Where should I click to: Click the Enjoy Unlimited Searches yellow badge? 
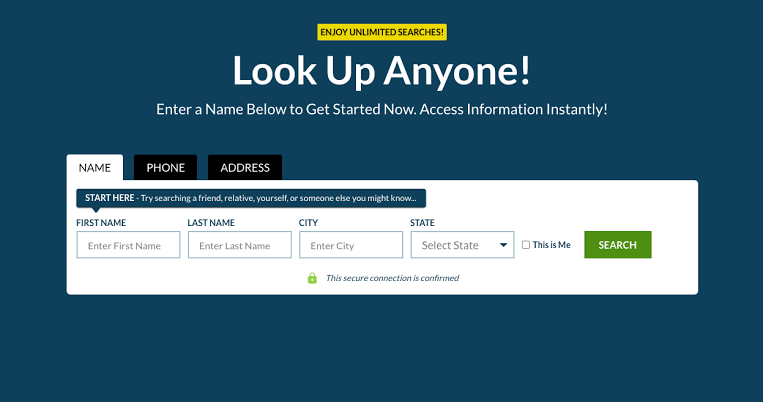382,32
